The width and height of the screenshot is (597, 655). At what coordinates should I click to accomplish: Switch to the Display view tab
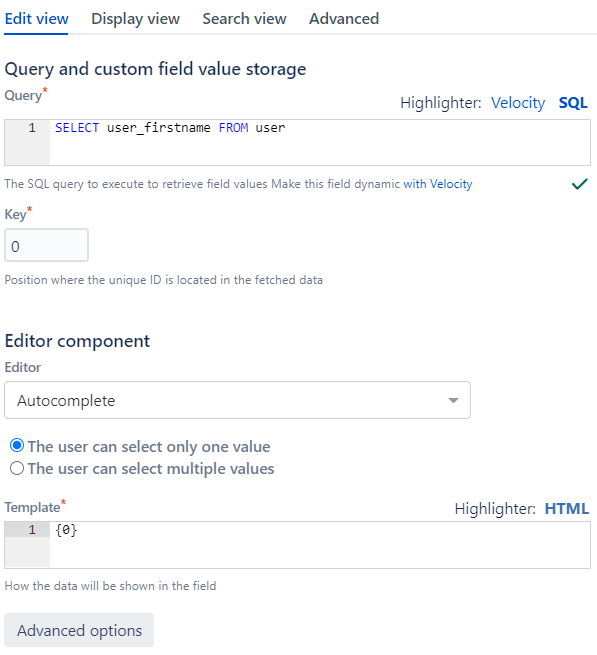point(135,19)
